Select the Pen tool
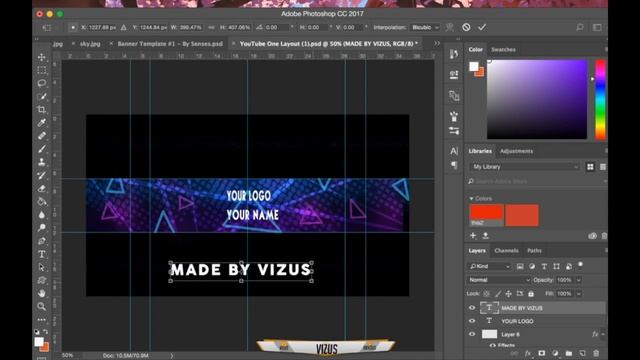 [42, 241]
